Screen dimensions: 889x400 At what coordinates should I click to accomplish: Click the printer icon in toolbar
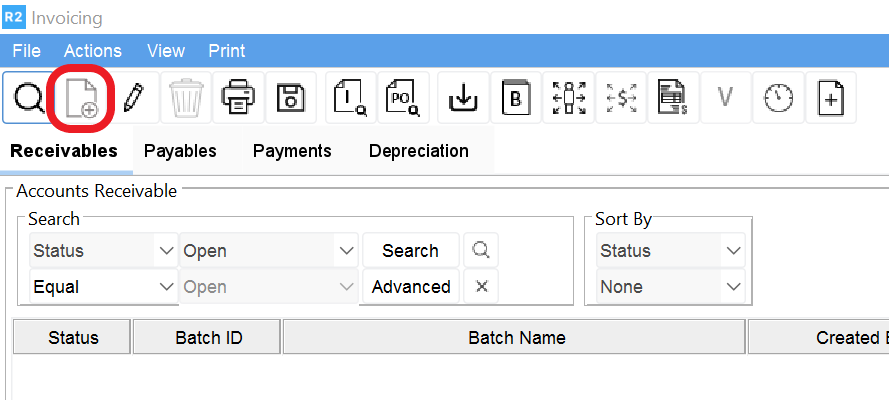pos(238,97)
